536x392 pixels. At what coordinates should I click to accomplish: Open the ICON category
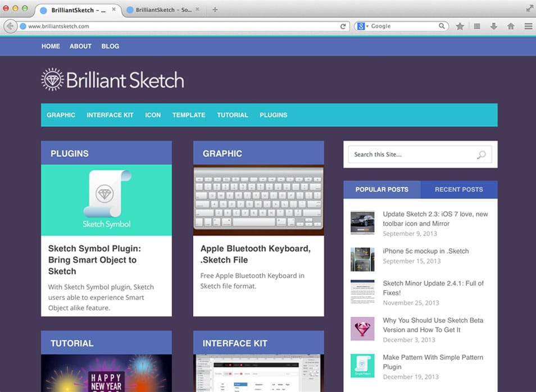click(x=153, y=115)
